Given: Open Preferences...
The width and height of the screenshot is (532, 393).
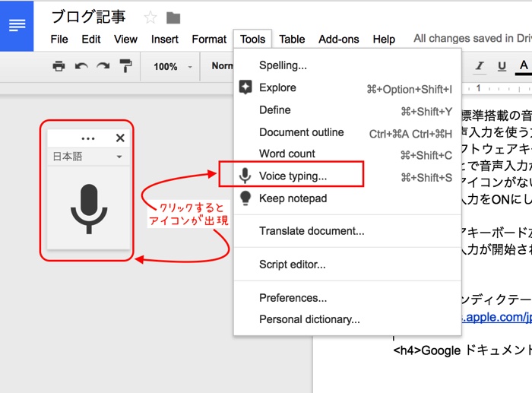Looking at the screenshot, I should pyautogui.click(x=347, y=298).
